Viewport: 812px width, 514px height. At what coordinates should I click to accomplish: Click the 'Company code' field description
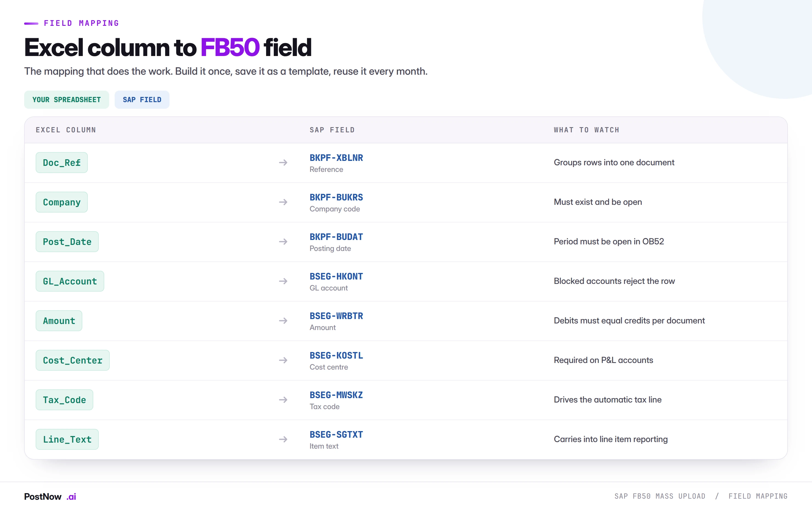click(334, 209)
